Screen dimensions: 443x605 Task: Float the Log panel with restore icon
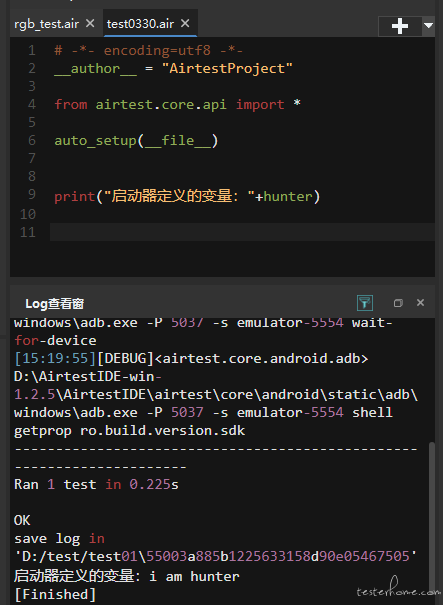(398, 303)
